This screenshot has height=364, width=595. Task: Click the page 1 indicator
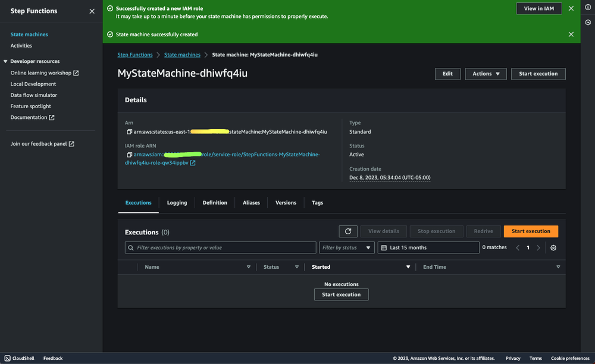[x=528, y=247]
